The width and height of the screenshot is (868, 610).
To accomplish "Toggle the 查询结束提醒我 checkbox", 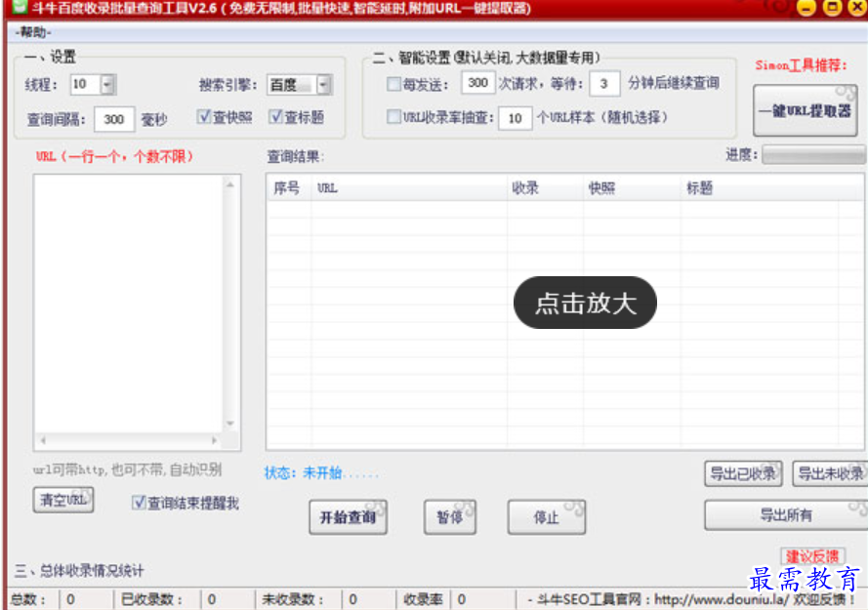I will 139,503.
